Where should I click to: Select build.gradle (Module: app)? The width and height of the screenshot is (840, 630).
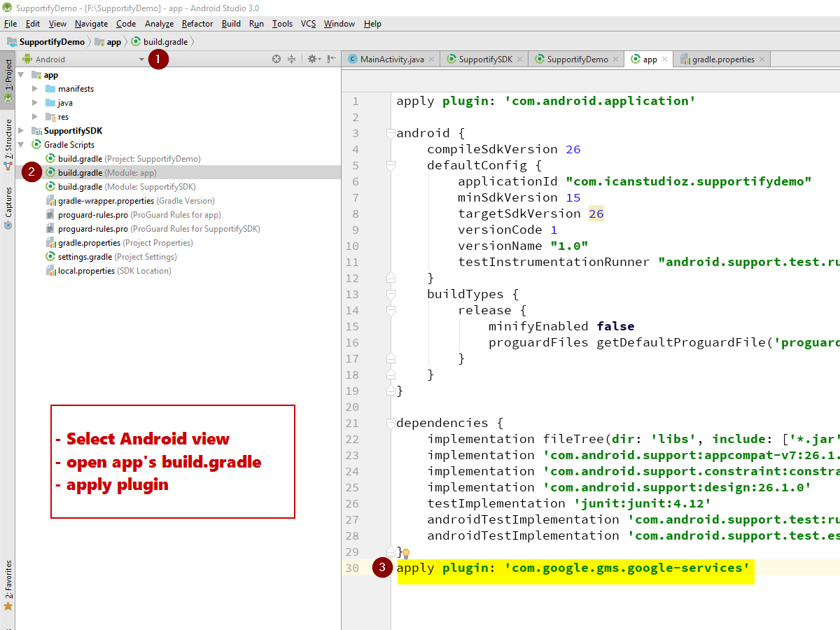178,173
